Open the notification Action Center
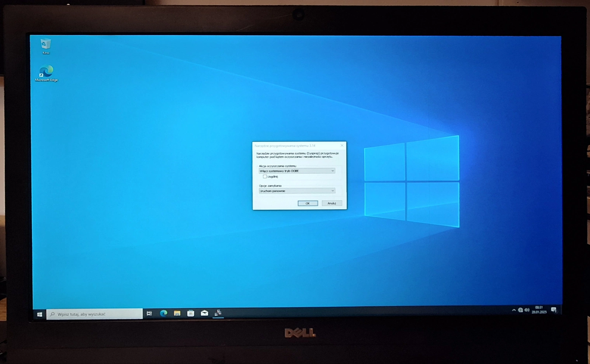This screenshot has width=590, height=364. click(x=553, y=310)
